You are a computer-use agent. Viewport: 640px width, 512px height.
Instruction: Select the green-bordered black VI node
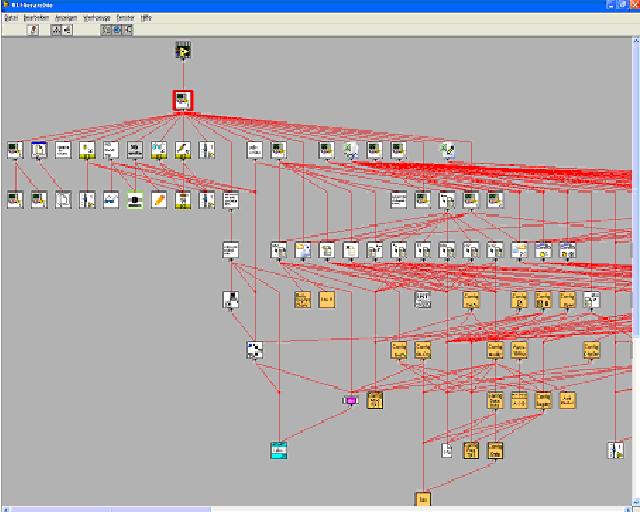pos(135,200)
